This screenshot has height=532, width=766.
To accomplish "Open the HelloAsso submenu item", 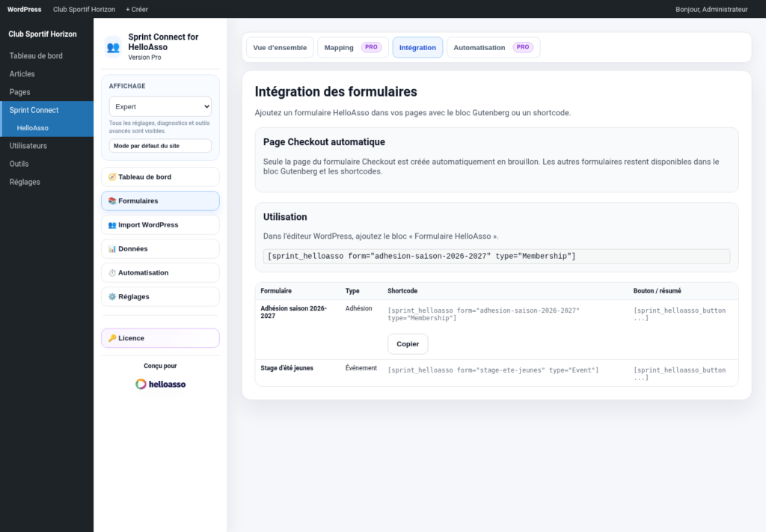I will point(46,128).
